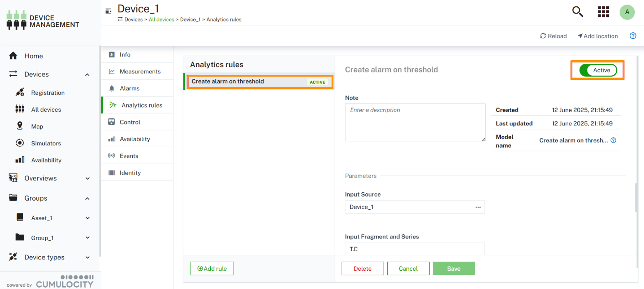This screenshot has height=289, width=644.
Task: Expand the Asset_1 group chevron
Action: [x=88, y=218]
